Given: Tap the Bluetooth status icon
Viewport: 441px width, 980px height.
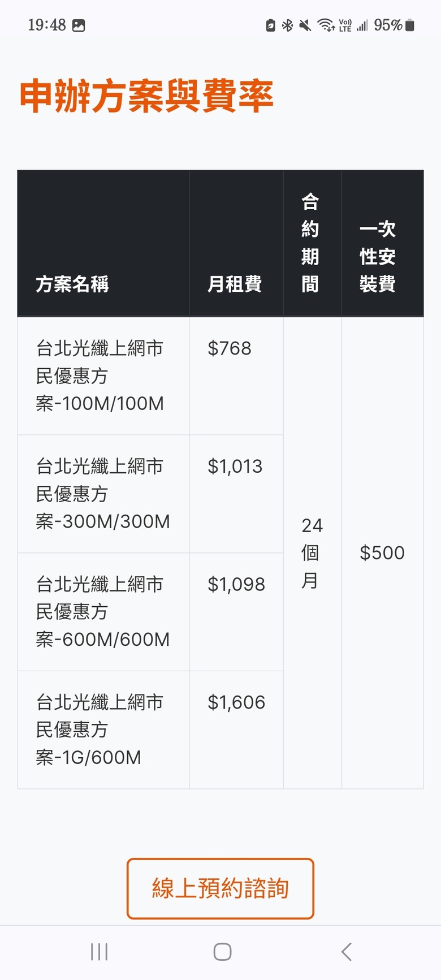Looking at the screenshot, I should coord(287,25).
